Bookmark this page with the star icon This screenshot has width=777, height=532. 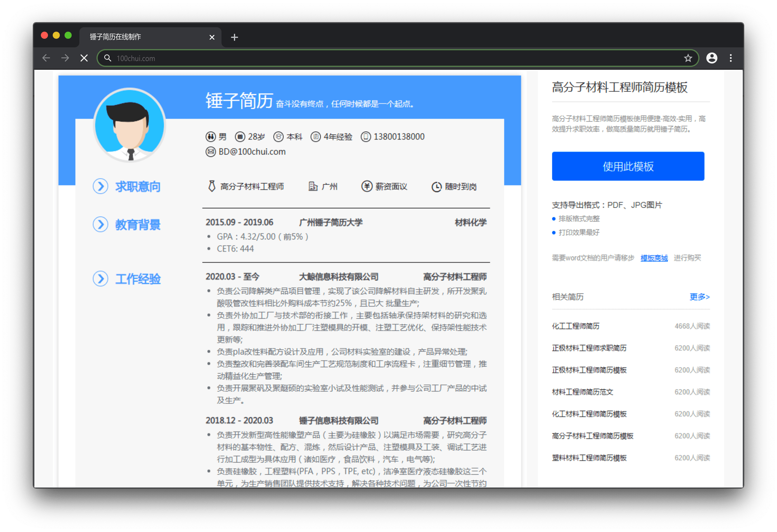688,58
